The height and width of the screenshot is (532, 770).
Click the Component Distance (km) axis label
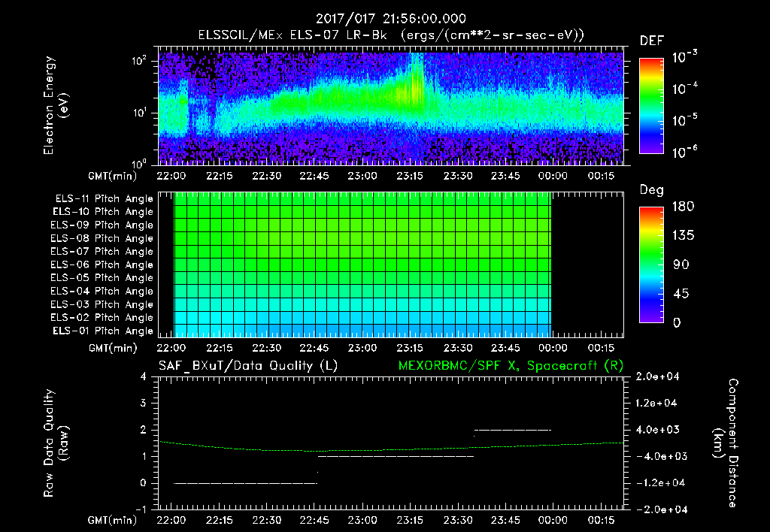point(726,443)
